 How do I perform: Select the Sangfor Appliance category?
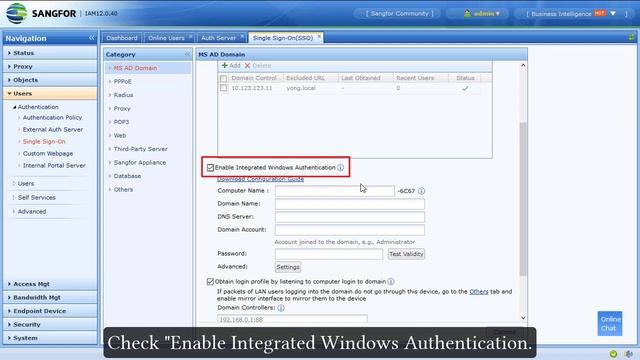[140, 162]
